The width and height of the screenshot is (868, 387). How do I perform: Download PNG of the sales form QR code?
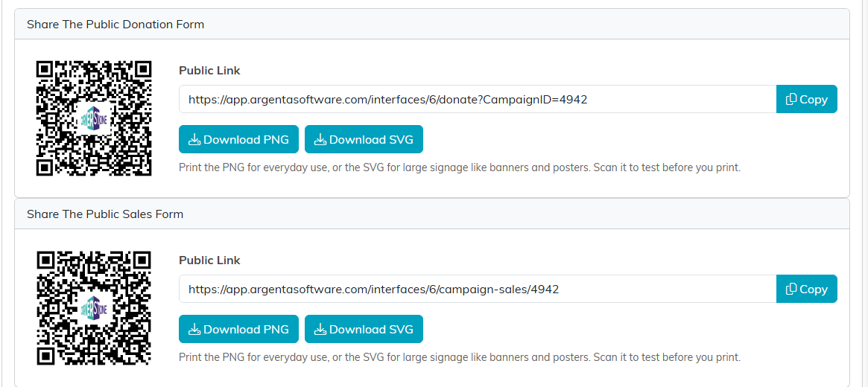tap(238, 329)
